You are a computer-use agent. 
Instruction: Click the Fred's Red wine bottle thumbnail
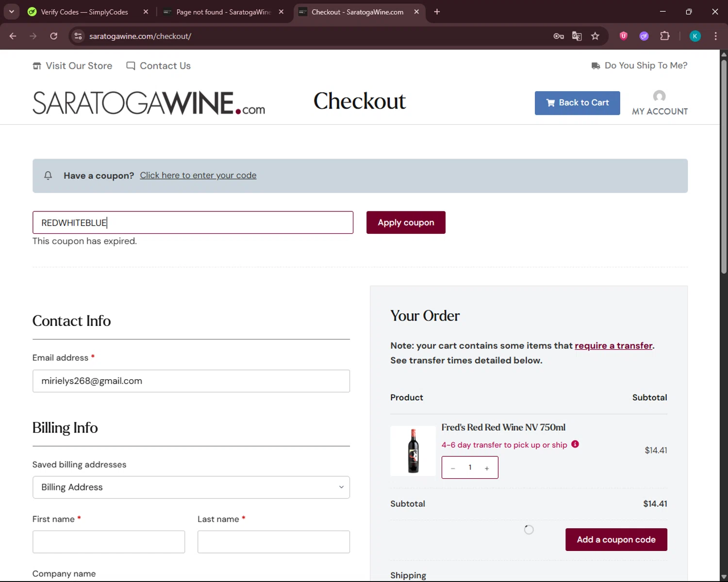tap(413, 451)
